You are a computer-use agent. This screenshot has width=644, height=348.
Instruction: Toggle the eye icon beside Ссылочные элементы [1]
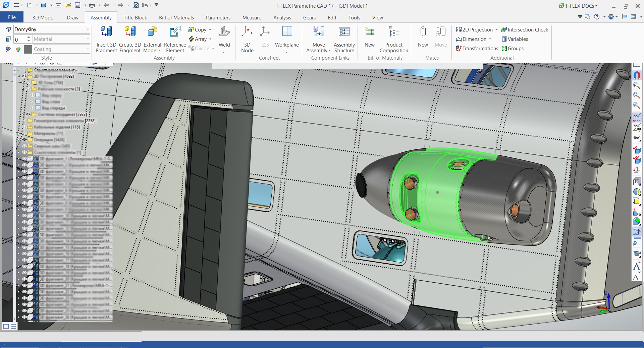point(24,152)
